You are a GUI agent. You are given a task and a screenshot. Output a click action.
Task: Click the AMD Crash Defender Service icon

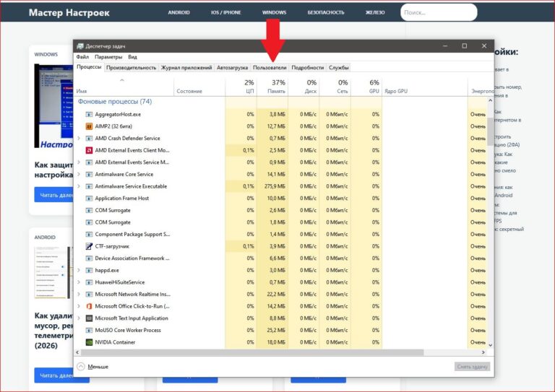click(89, 138)
